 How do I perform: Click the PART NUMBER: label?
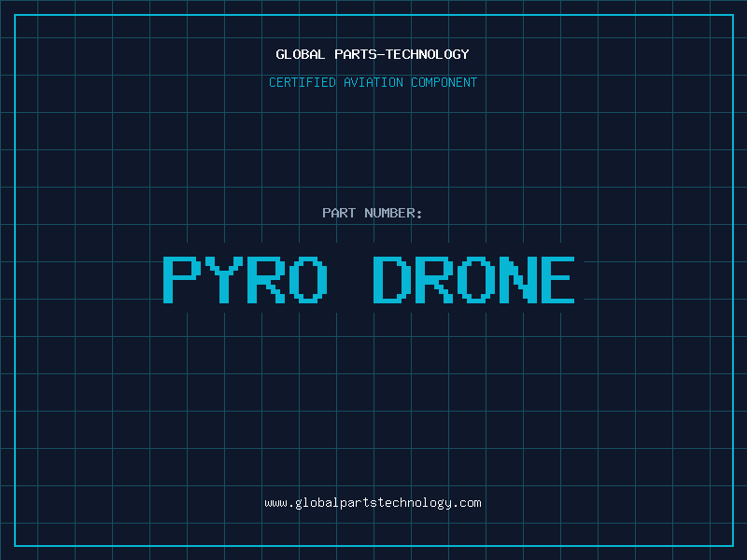372,213
